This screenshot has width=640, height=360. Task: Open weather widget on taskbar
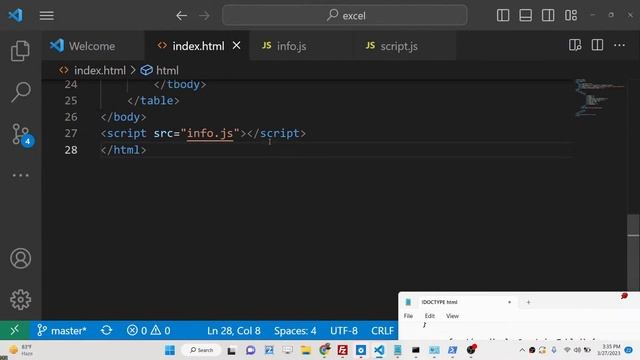[x=21, y=350]
